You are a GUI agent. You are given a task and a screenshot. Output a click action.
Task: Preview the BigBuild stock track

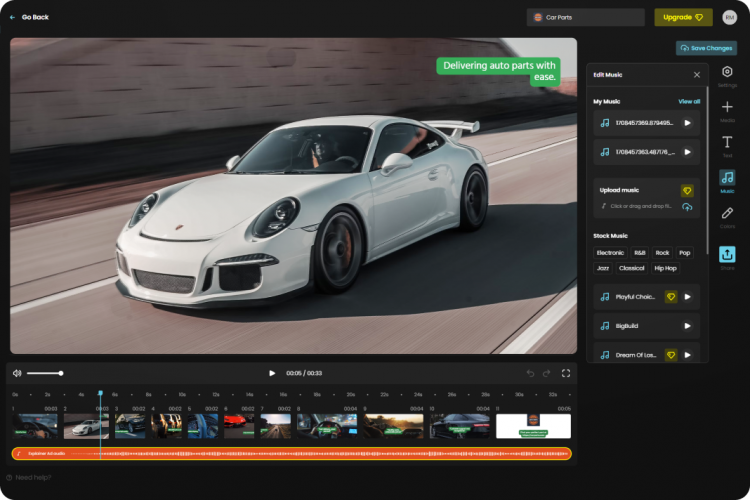click(x=687, y=326)
